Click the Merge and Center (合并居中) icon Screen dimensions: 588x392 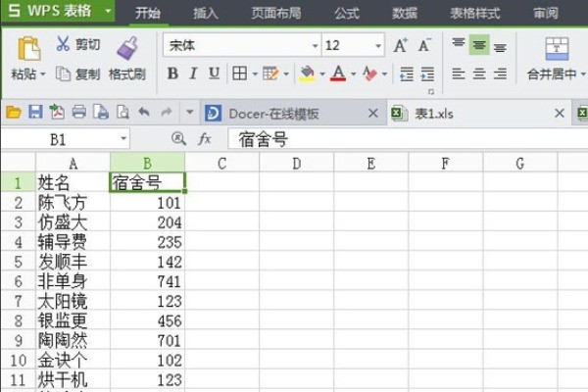(557, 49)
